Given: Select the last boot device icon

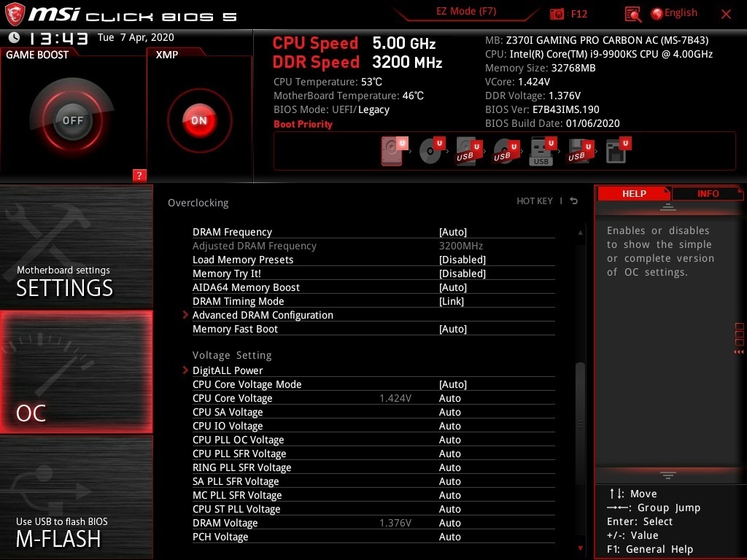Looking at the screenshot, I should [617, 151].
